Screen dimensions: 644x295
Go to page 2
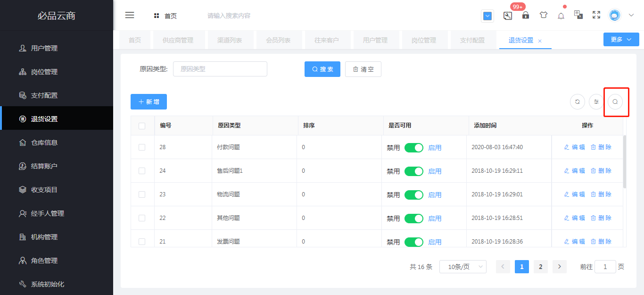541,267
